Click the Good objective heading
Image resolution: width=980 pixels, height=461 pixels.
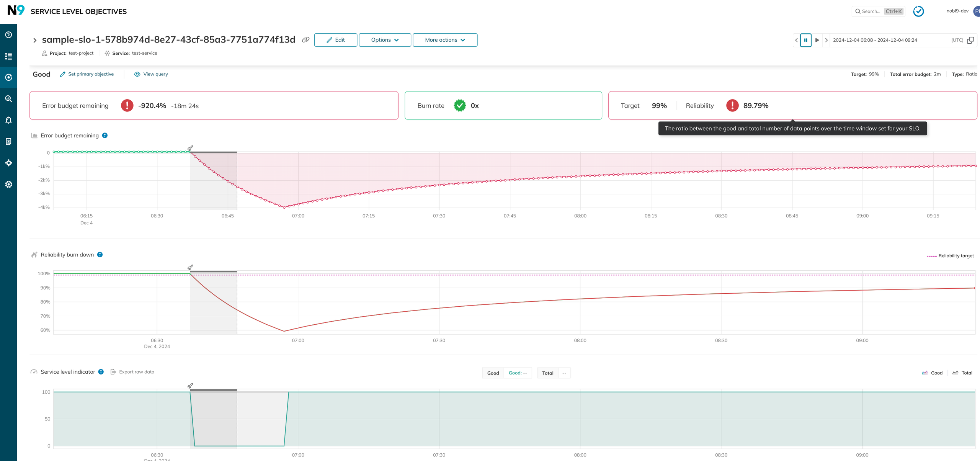click(x=41, y=74)
